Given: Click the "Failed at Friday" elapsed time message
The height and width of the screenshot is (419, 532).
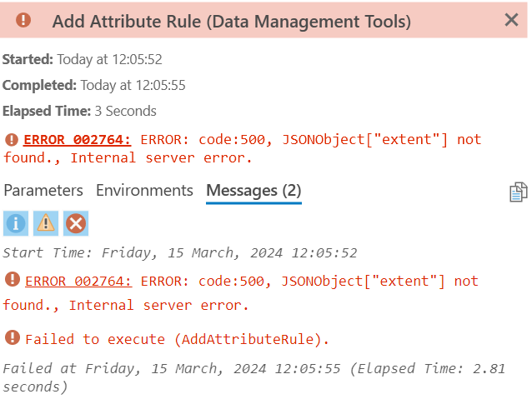Looking at the screenshot, I should pyautogui.click(x=253, y=377).
